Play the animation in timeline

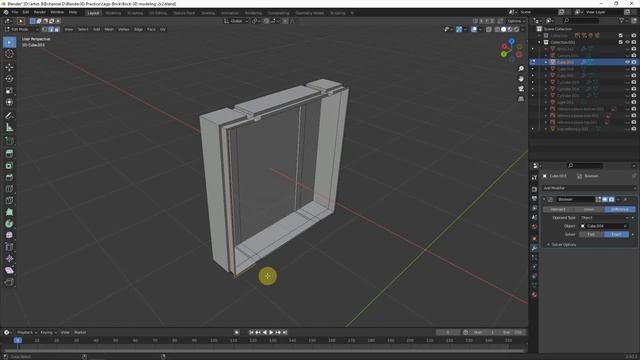click(x=271, y=332)
